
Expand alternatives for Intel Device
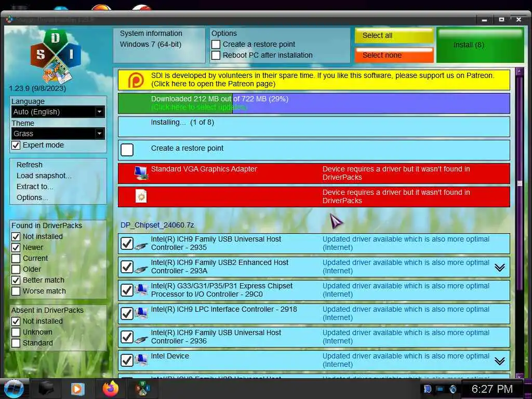499,362
